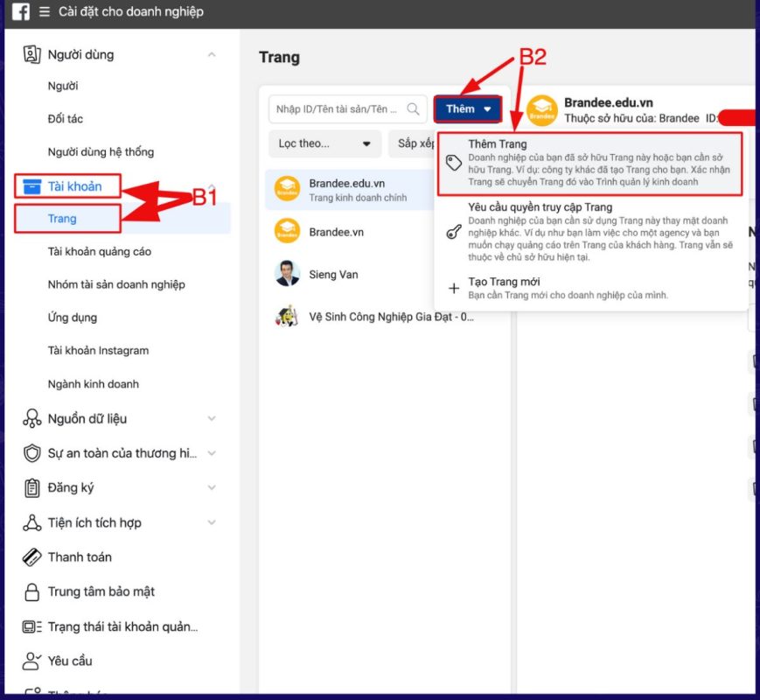This screenshot has width=760, height=700.
Task: Open the Thêm dropdown button
Action: point(467,108)
